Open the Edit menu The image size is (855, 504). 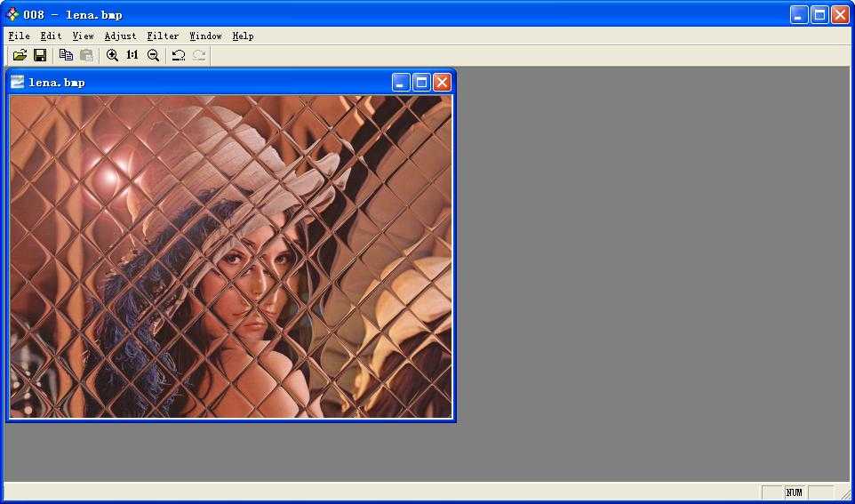51,36
